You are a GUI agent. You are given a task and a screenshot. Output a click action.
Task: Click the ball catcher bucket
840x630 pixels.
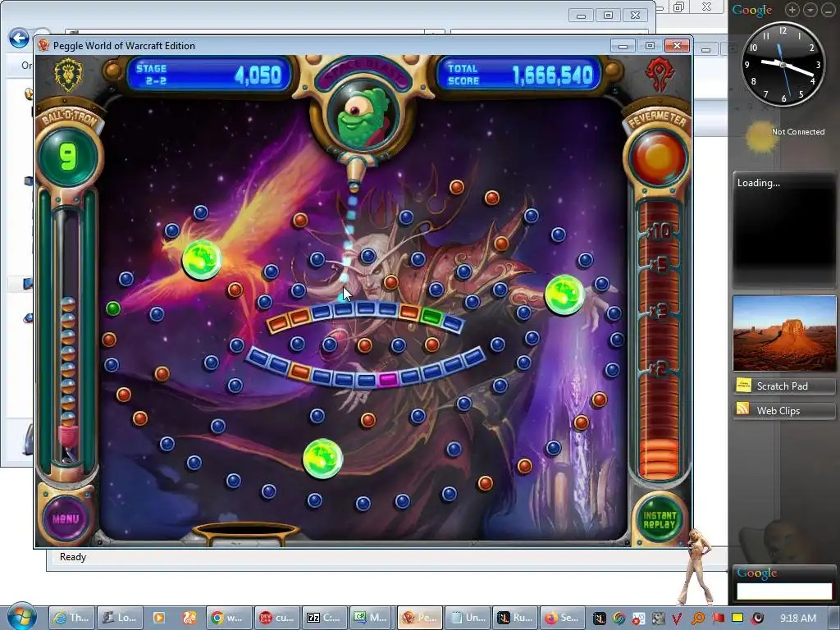[x=245, y=532]
